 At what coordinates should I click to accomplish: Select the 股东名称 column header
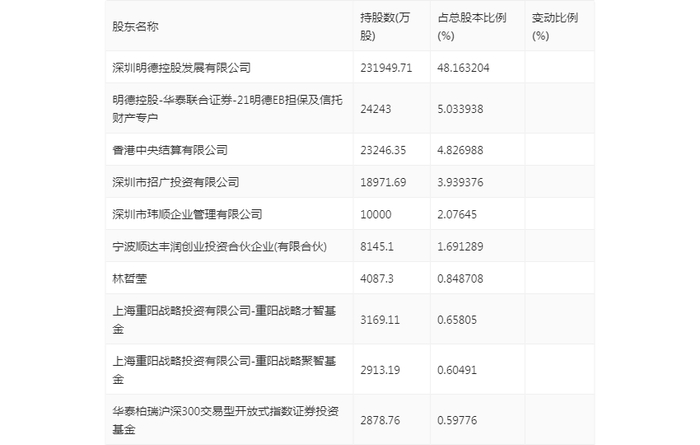[135, 27]
